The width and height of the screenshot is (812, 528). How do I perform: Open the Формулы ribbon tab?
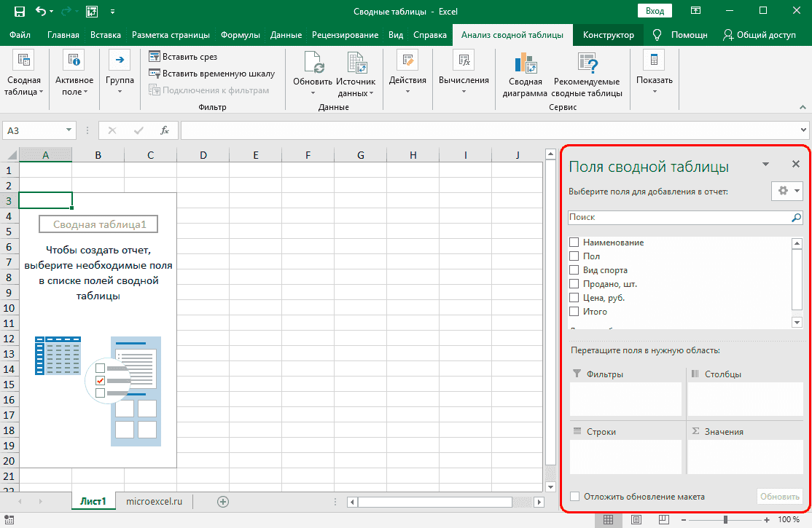[241, 35]
